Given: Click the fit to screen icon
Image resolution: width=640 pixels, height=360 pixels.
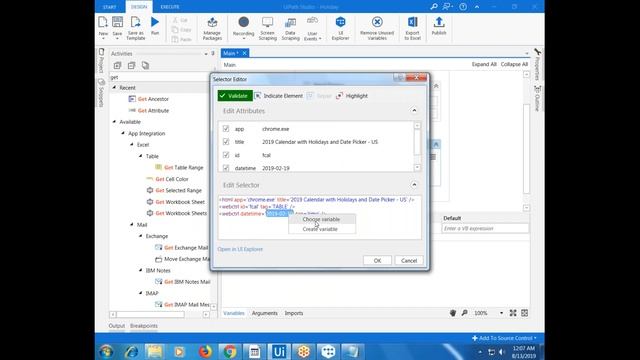Looking at the screenshot, I should point(513,313).
